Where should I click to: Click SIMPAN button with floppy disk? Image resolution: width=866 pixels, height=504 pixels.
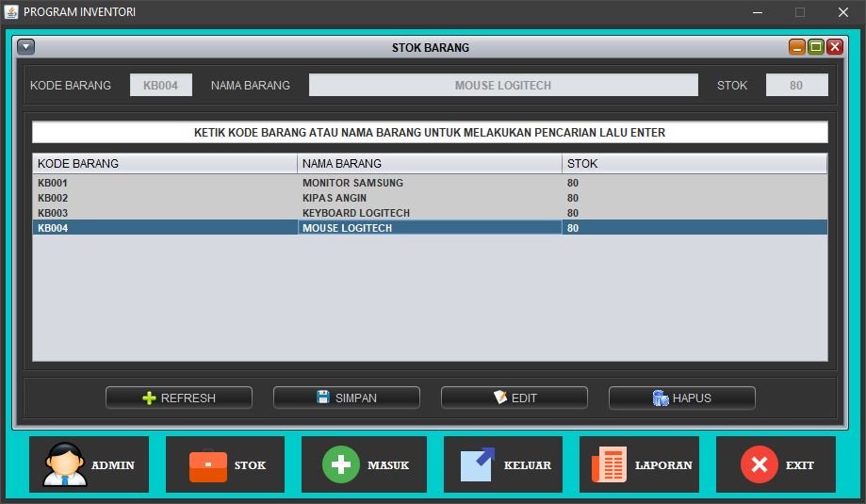pos(346,398)
